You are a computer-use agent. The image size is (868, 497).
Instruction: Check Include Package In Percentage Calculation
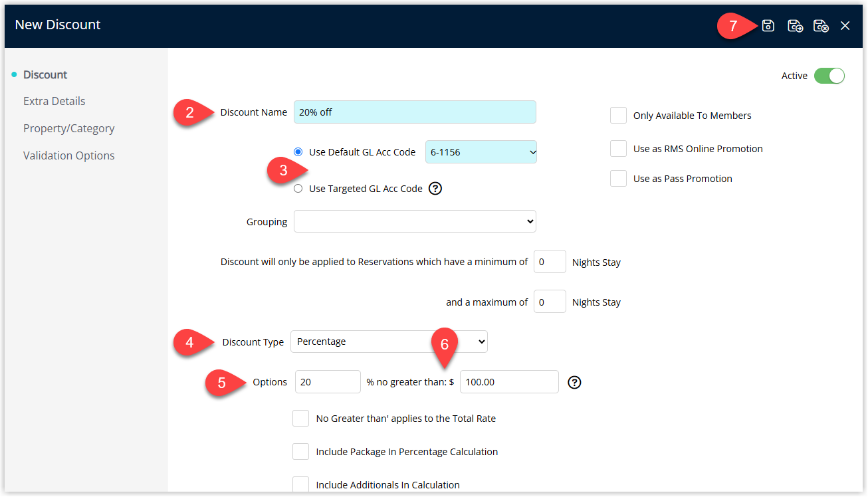(x=300, y=452)
